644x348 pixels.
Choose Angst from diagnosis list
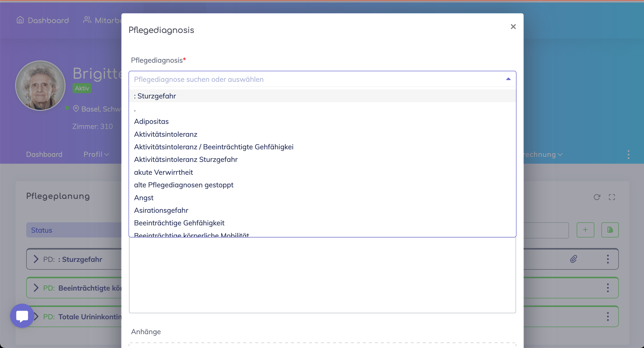point(144,198)
